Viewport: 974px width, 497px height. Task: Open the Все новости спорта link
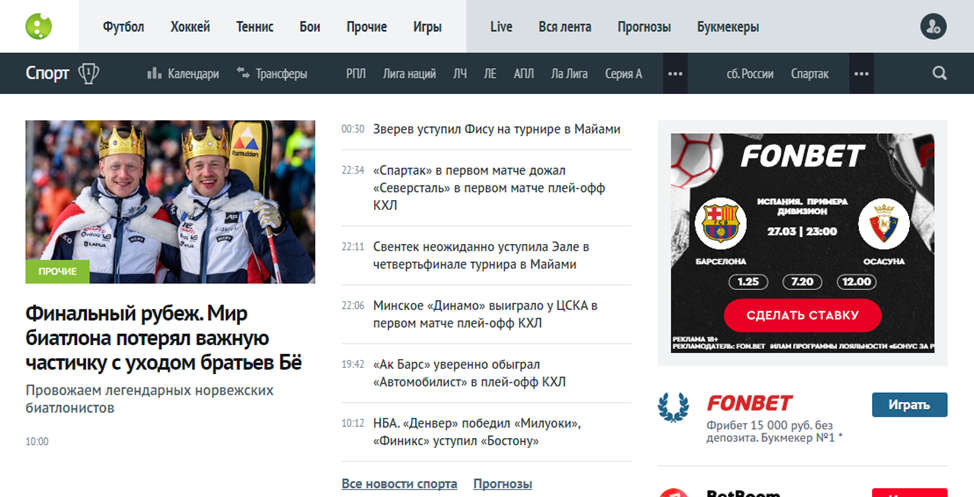coord(399,484)
